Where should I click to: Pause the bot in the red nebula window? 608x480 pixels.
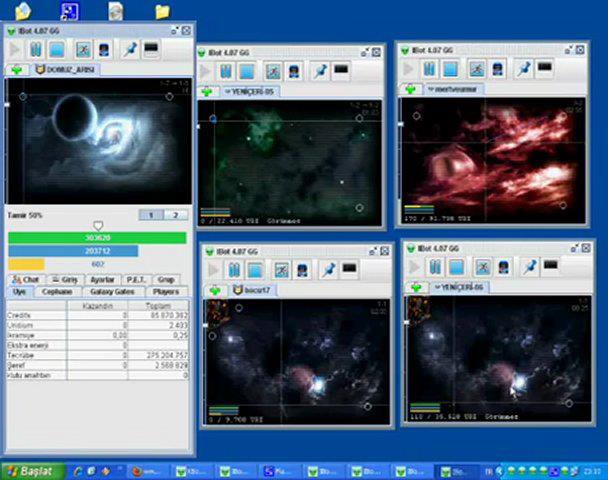click(x=429, y=69)
